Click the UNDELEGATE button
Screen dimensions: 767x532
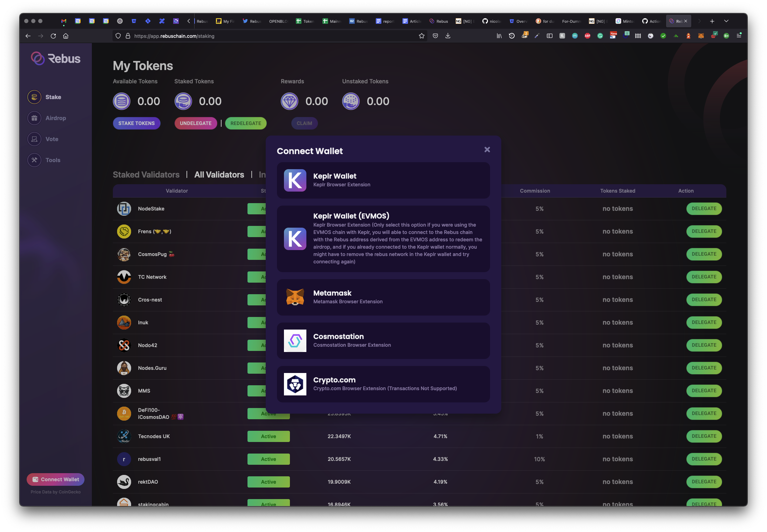coord(196,123)
